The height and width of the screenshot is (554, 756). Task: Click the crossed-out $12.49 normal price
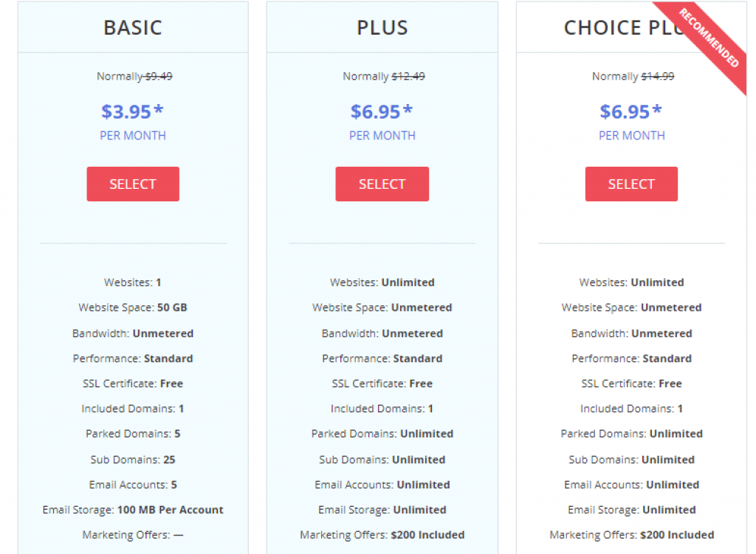coord(408,76)
